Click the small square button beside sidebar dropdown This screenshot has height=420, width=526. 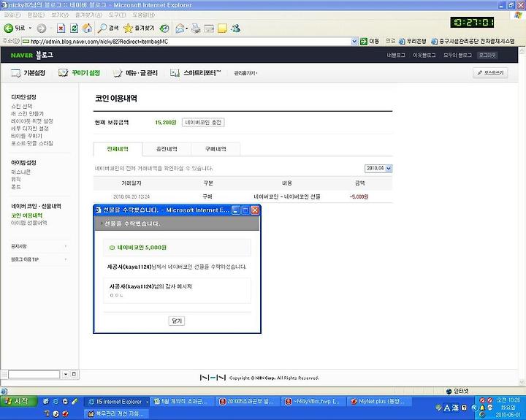point(74,374)
